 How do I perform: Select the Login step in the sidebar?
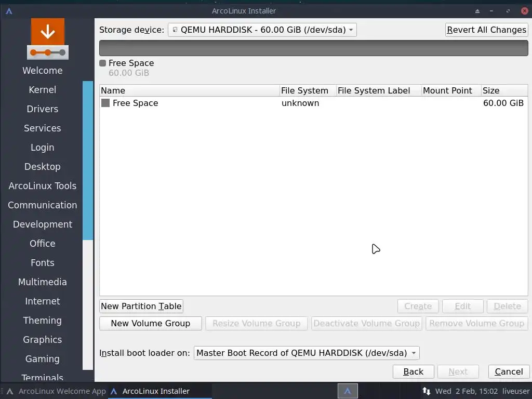pos(43,147)
